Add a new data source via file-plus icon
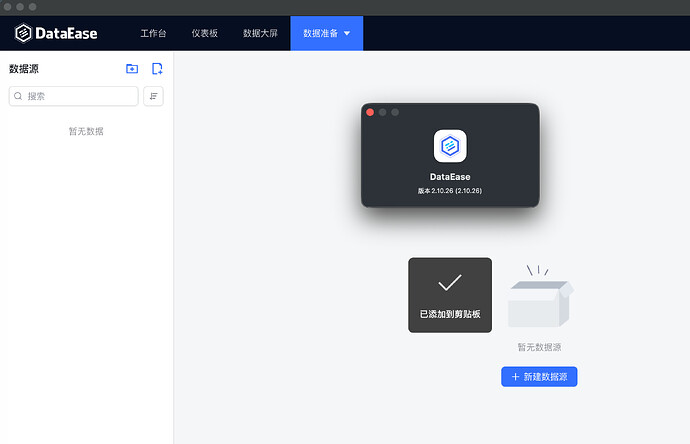 (x=157, y=69)
